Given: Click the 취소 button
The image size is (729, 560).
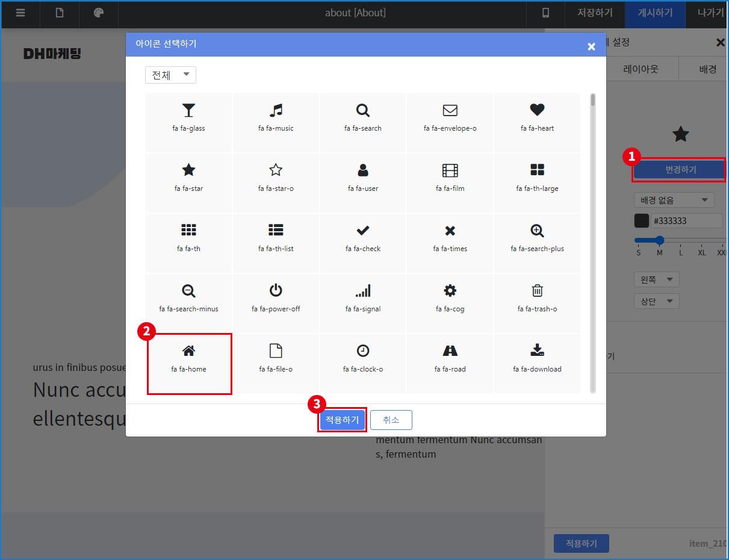Looking at the screenshot, I should (x=391, y=420).
